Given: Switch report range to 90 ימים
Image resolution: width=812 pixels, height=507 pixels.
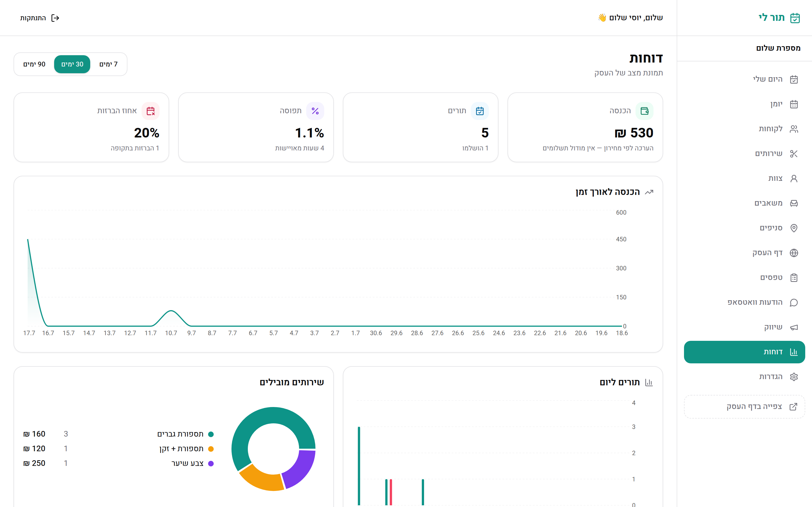Looking at the screenshot, I should click(34, 65).
